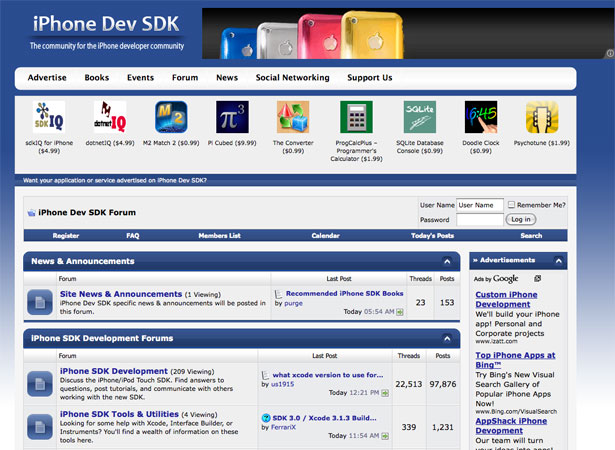Image resolution: width=615 pixels, height=450 pixels.
Task: Click the Ads by Google options icon
Action: click(537, 279)
